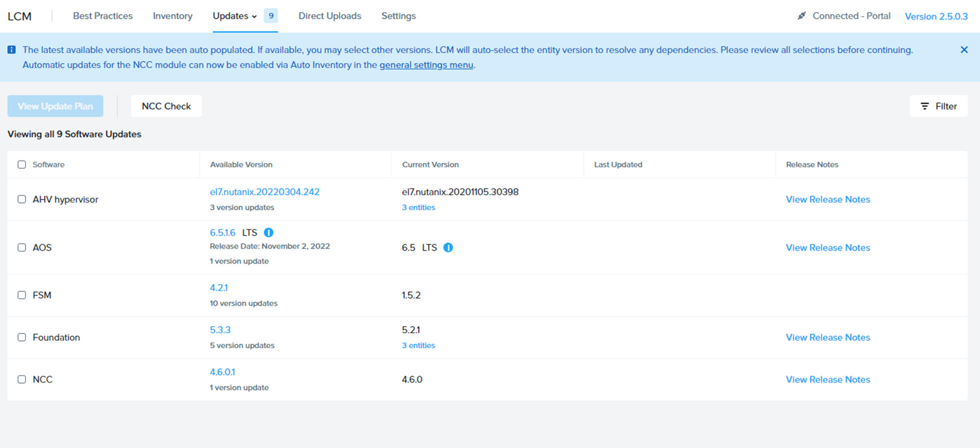Click the Foundation current version 5.2.1

[411, 330]
